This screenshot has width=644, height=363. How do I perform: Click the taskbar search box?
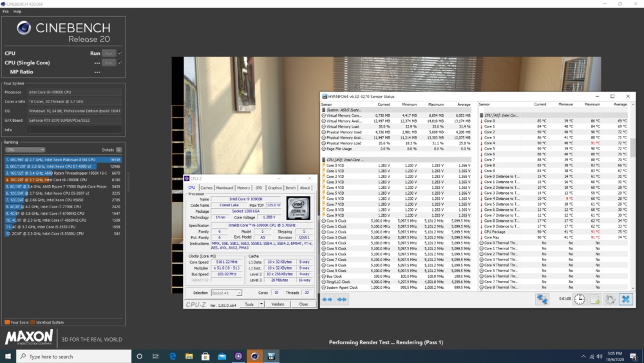(x=74, y=357)
